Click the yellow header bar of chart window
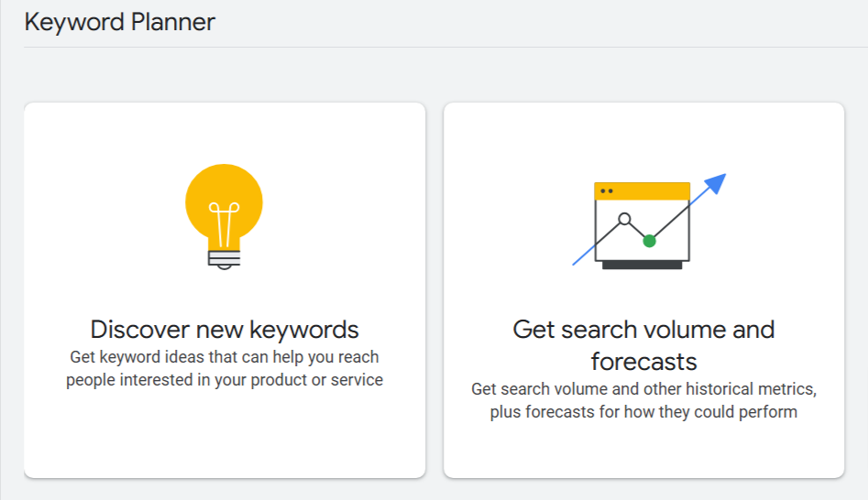Image resolution: width=868 pixels, height=500 pixels. tap(643, 191)
